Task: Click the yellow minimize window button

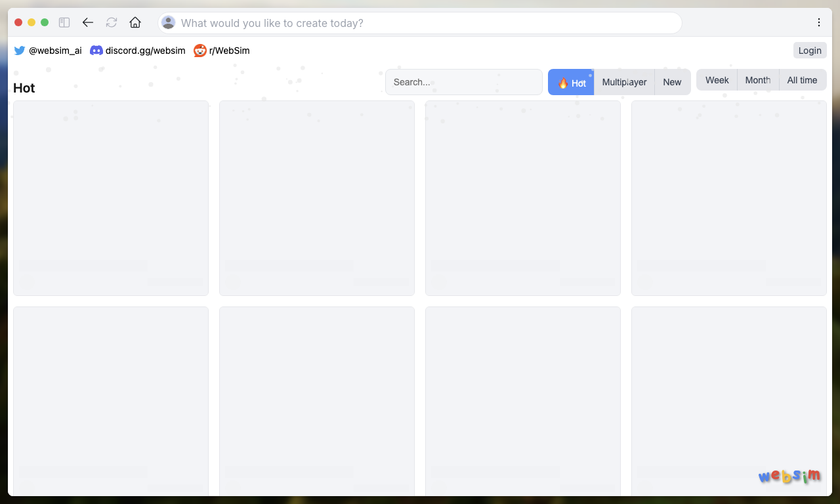Action: click(x=31, y=22)
